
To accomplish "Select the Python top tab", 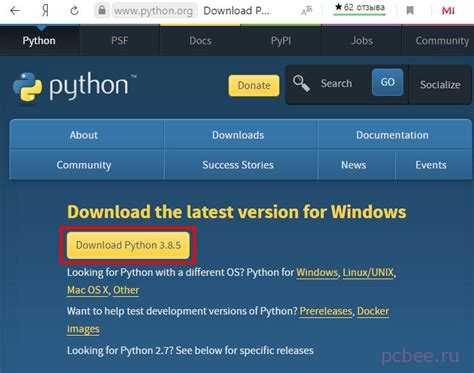I will (39, 41).
